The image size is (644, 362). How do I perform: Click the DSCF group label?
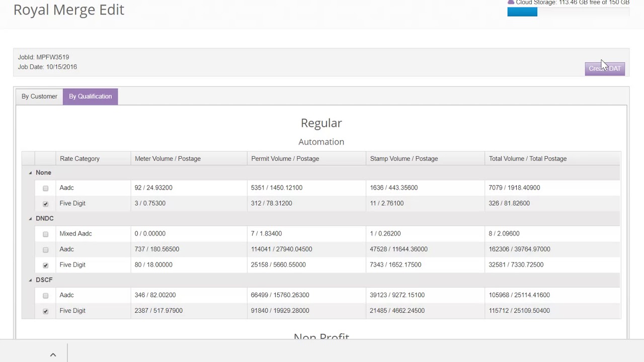44,280
